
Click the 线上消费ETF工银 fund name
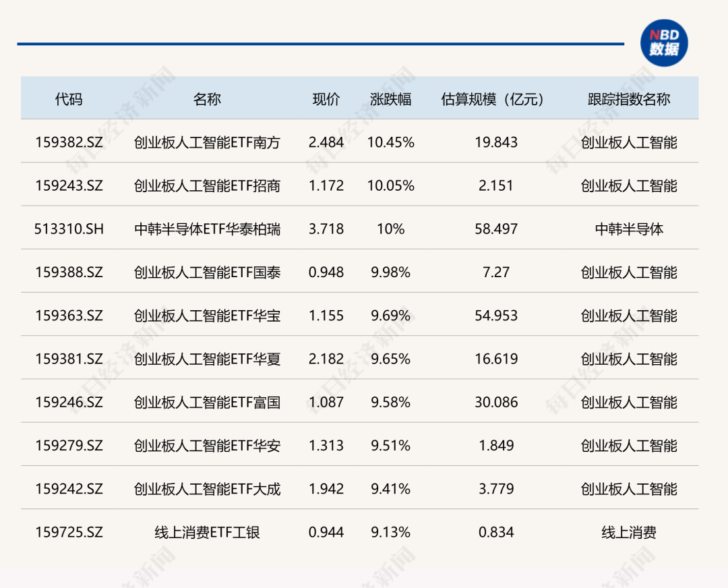click(x=207, y=533)
